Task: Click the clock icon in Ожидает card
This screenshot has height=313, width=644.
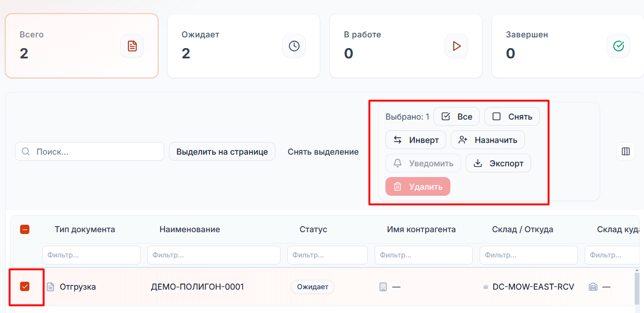Action: [294, 46]
